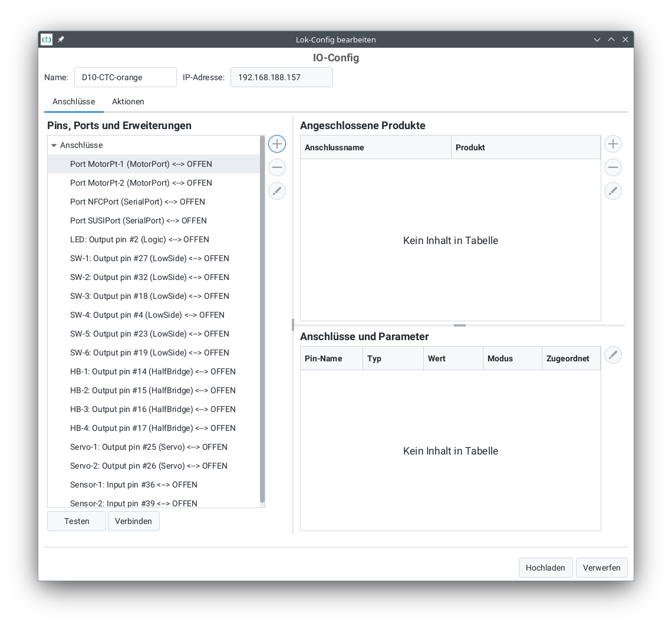Select the Anschlüsse tab
The width and height of the screenshot is (672, 626).
click(74, 101)
